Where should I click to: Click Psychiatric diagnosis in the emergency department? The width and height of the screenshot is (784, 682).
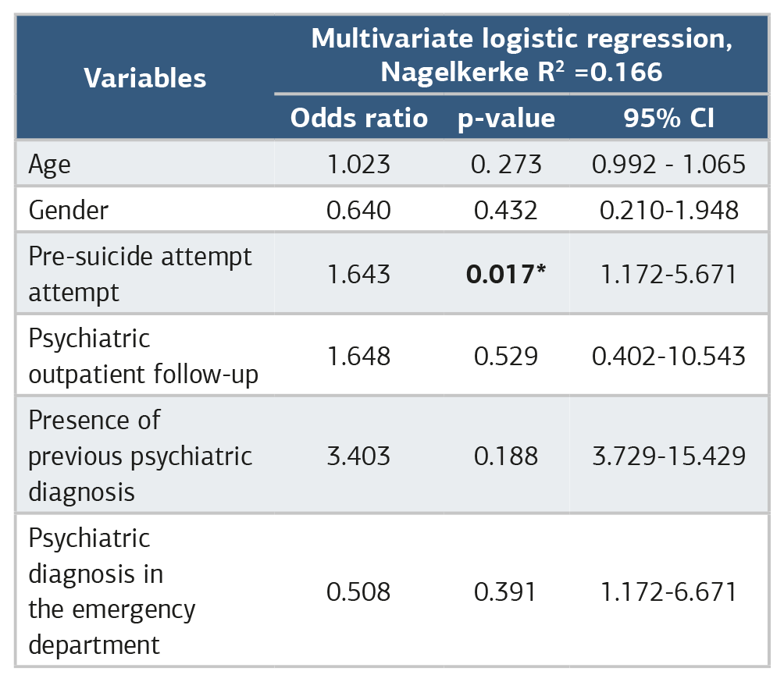tap(112, 591)
